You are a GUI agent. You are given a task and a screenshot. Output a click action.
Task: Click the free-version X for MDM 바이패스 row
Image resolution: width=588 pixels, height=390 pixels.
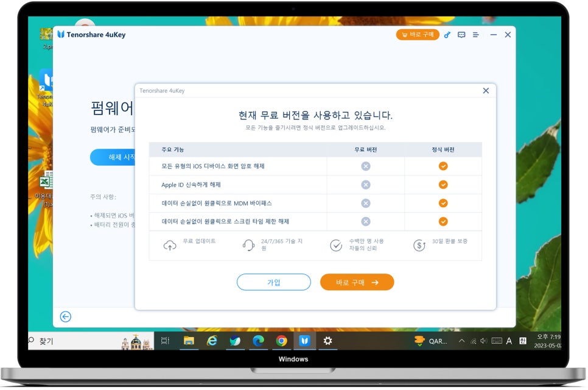[x=366, y=203]
